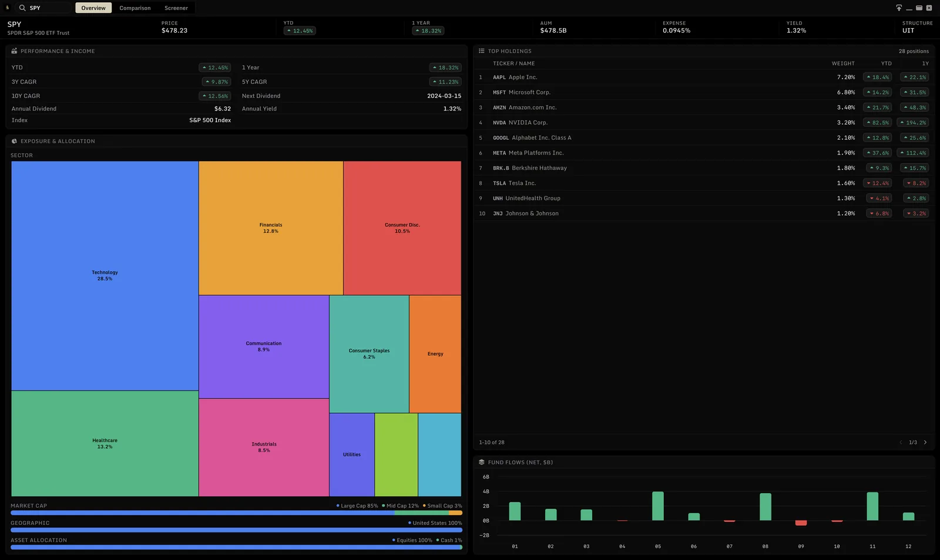
Task: Sort holdings by WEIGHT column header
Action: click(x=843, y=63)
